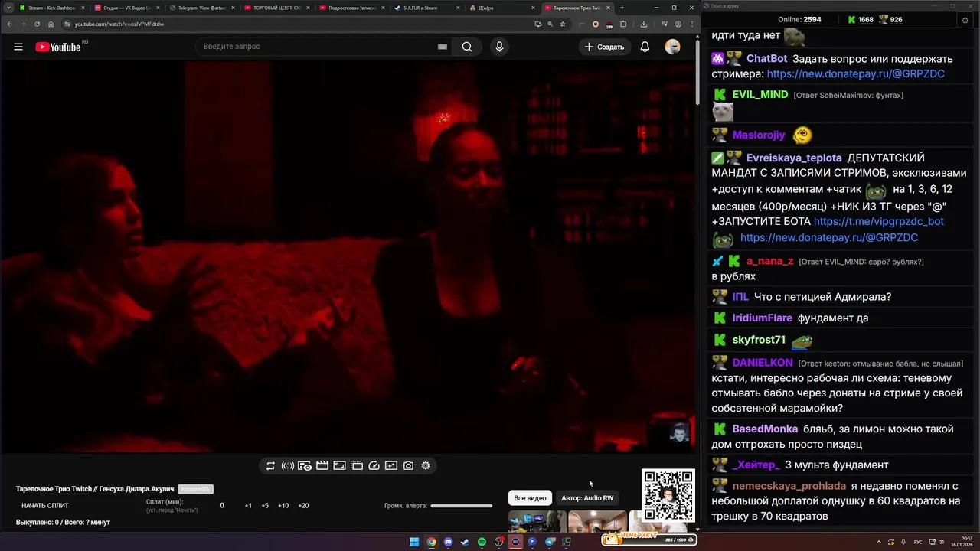Click the Копировать button beside video title
This screenshot has width=980, height=551.
tap(195, 489)
